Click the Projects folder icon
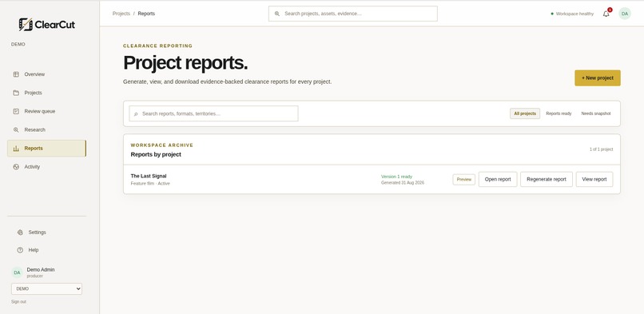Image resolution: width=644 pixels, height=314 pixels. pos(16,93)
